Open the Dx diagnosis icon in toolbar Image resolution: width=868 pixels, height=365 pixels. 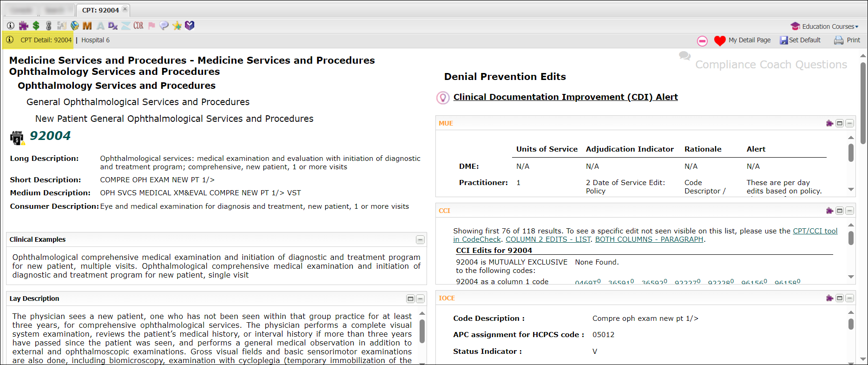[112, 26]
